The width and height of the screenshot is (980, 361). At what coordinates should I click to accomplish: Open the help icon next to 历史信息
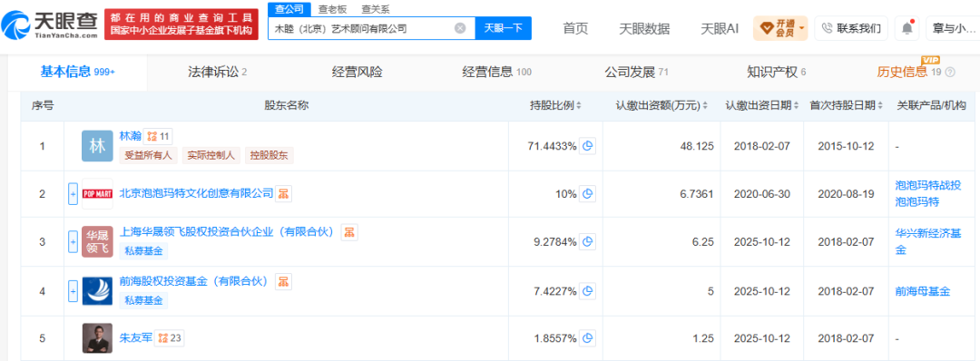pyautogui.click(x=951, y=73)
